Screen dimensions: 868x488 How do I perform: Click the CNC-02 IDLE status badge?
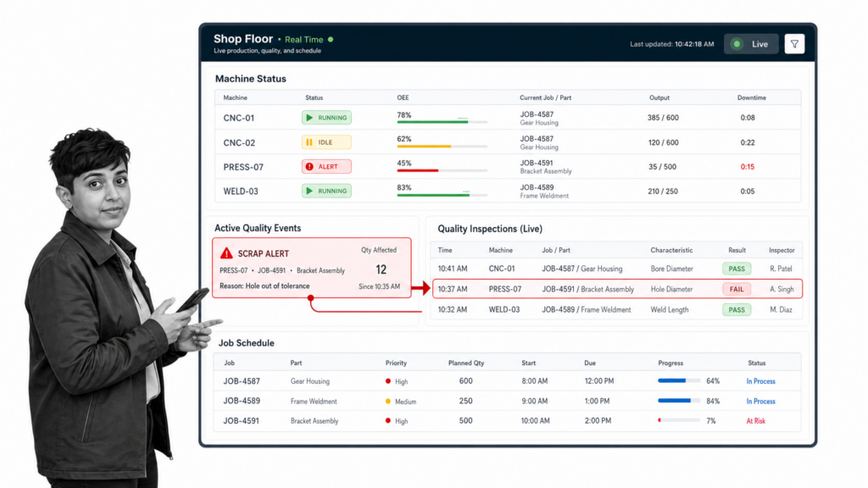tap(326, 142)
